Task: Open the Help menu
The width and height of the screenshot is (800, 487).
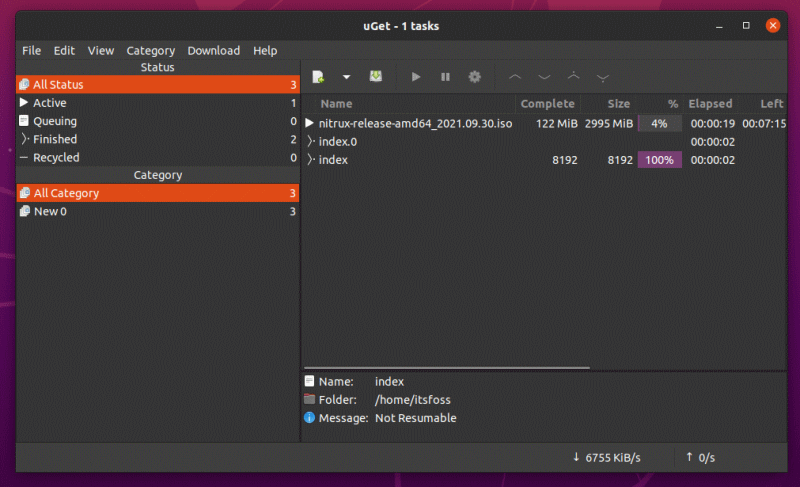Action: [265, 50]
